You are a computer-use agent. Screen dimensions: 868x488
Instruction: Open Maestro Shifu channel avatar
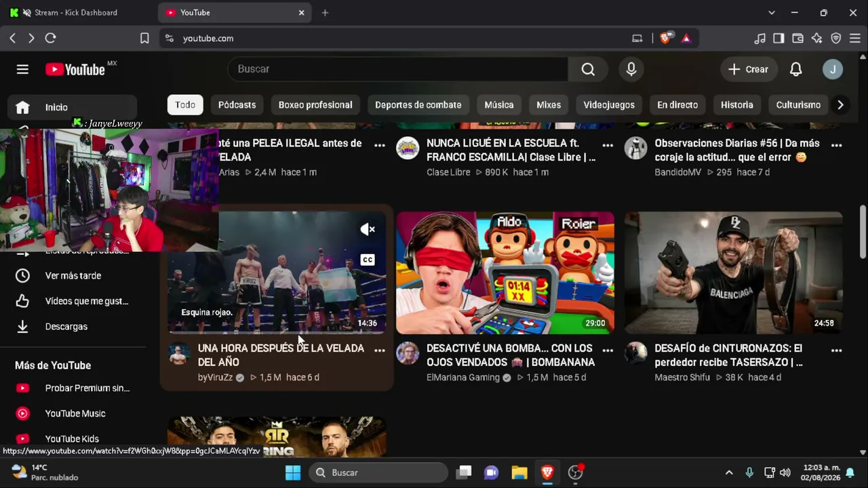click(x=635, y=353)
